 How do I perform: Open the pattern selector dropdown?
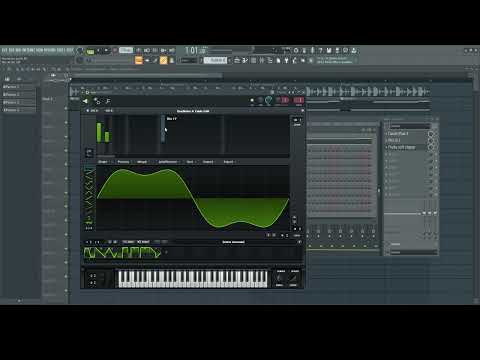[216, 60]
